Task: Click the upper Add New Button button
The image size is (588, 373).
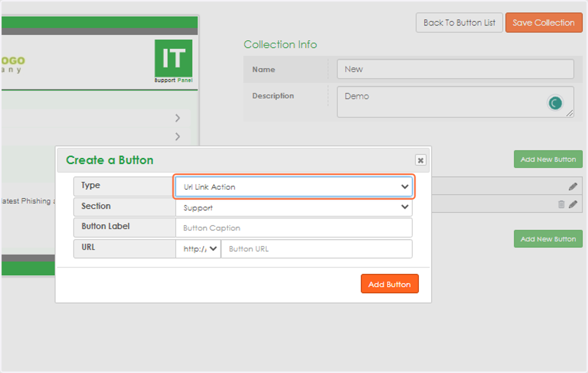Action: (548, 159)
